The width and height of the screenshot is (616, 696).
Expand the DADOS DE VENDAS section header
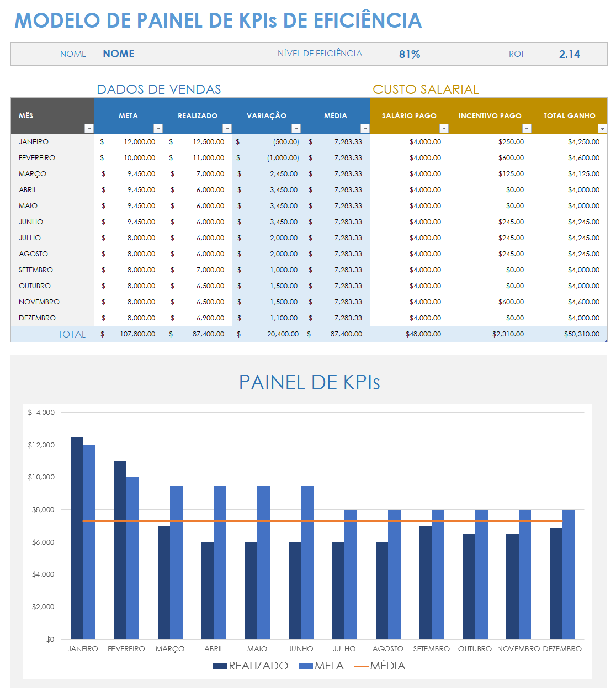click(159, 89)
